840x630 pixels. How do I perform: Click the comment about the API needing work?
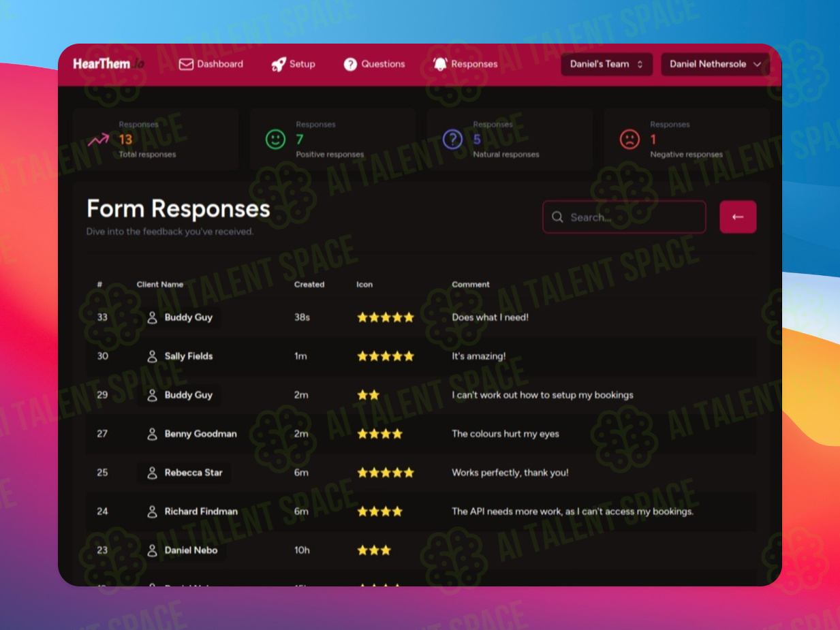coord(573,511)
